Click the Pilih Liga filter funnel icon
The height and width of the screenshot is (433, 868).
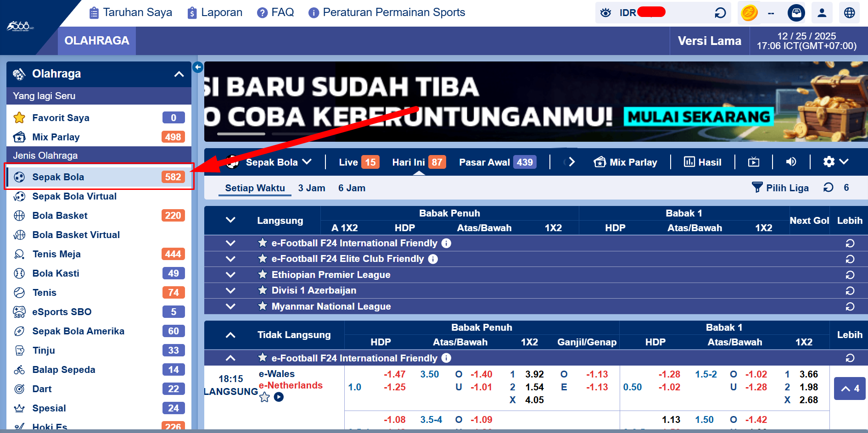(x=757, y=188)
